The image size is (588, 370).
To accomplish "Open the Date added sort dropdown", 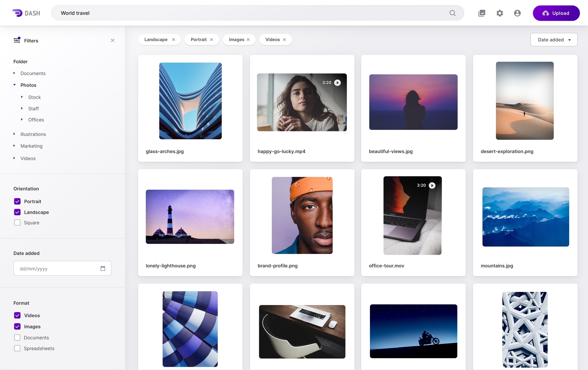I will pyautogui.click(x=553, y=39).
